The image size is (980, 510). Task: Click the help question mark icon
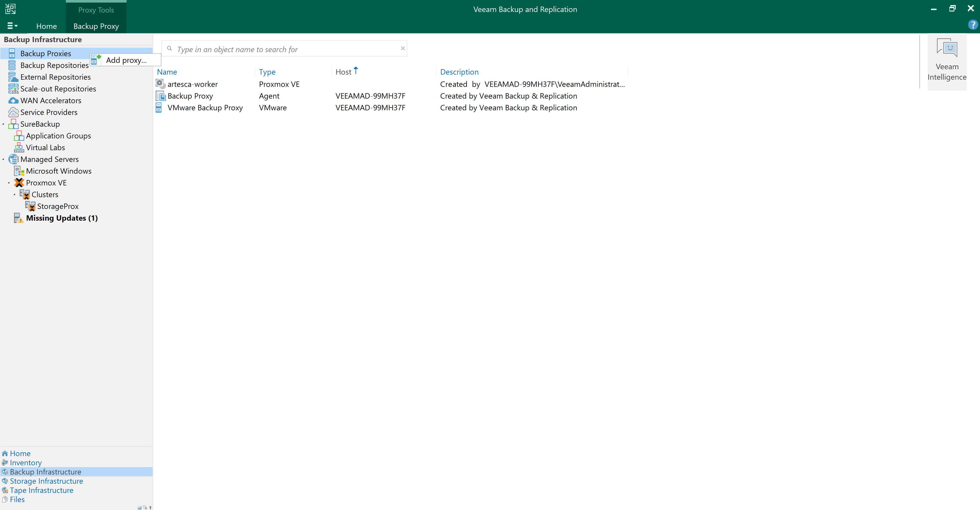click(x=972, y=25)
